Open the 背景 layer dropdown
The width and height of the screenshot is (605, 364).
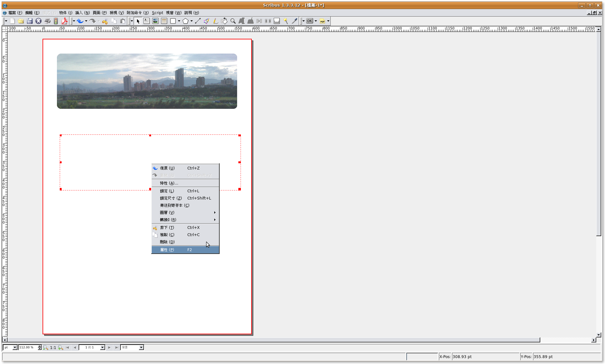141,347
